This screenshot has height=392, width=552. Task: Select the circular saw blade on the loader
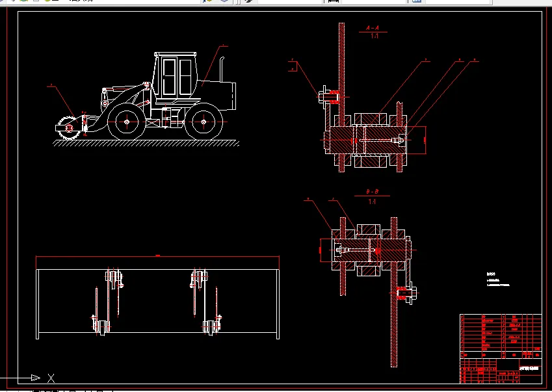pos(69,128)
